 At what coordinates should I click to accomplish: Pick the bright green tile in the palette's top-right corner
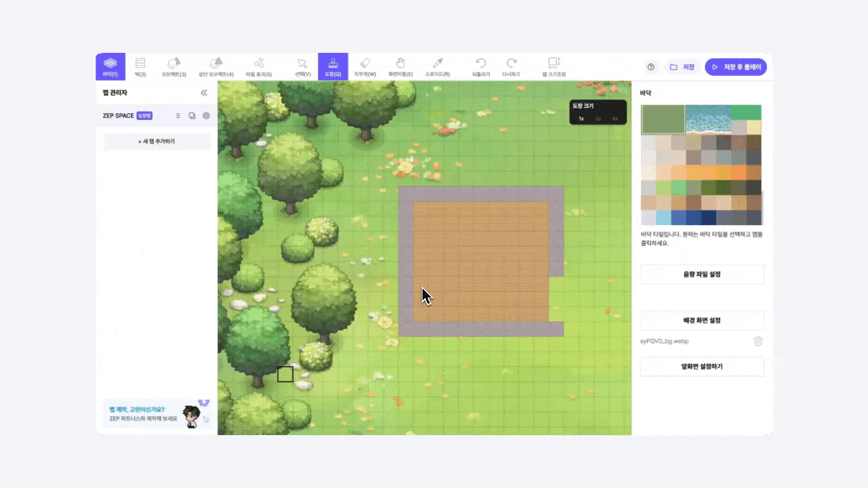pyautogui.click(x=746, y=113)
